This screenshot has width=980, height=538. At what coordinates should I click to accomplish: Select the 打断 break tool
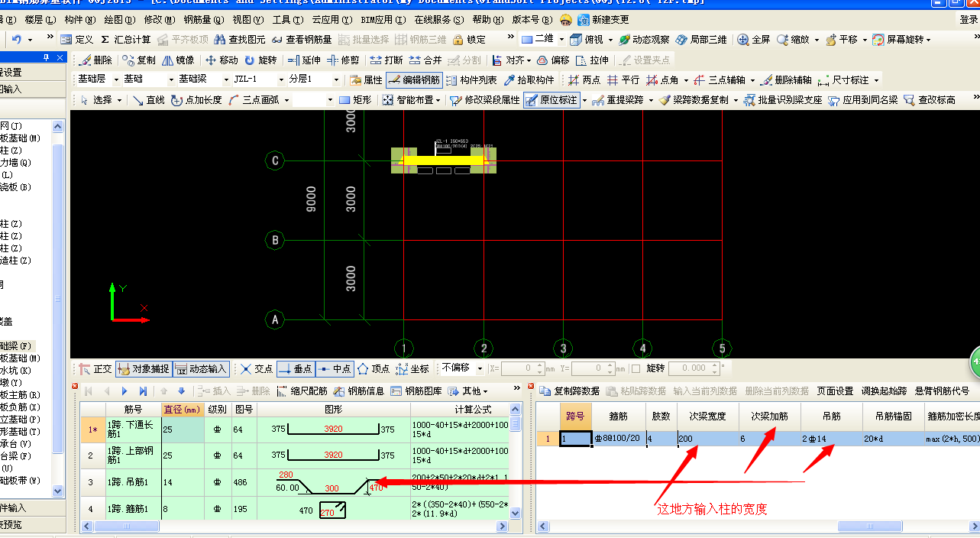tap(386, 60)
